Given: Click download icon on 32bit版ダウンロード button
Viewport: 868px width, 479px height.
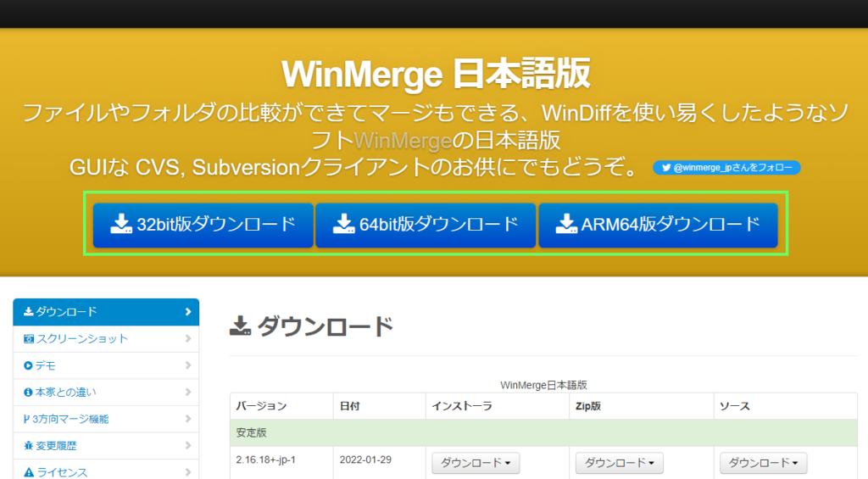Looking at the screenshot, I should (x=122, y=225).
